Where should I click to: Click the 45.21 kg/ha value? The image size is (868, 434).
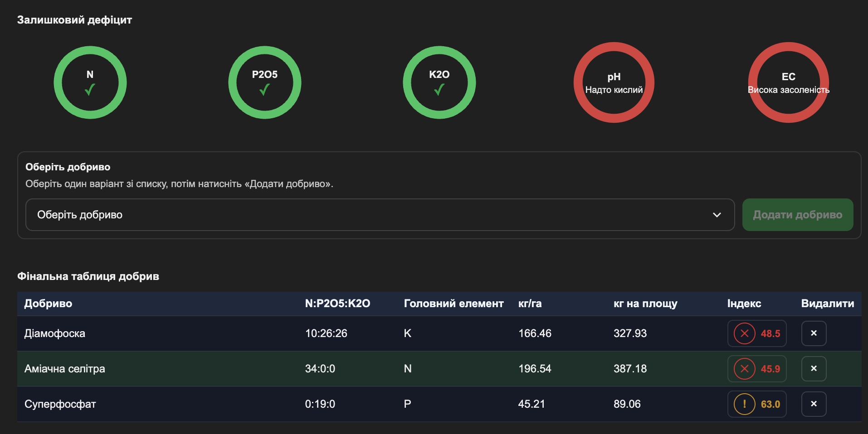[532, 404]
